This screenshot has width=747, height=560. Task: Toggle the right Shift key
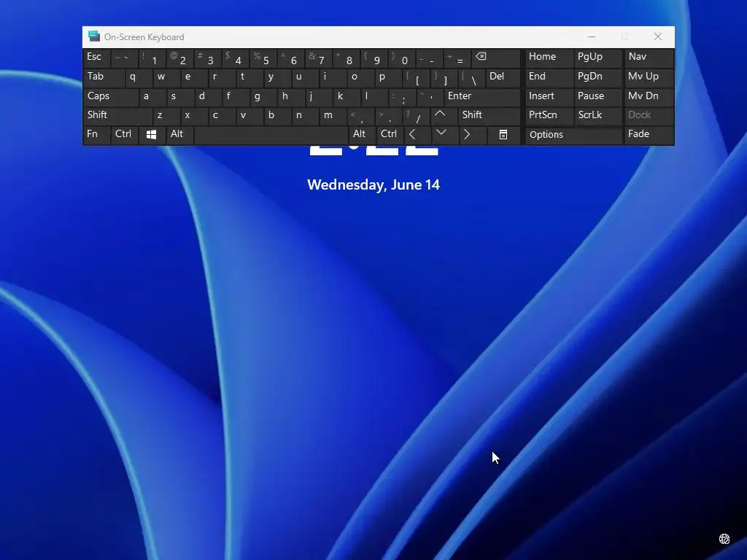489,116
